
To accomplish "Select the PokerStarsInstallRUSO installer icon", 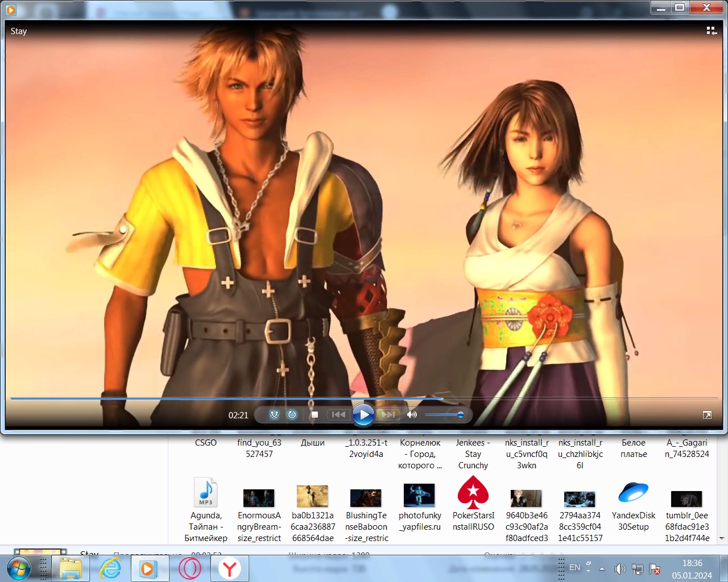I will pos(473,504).
